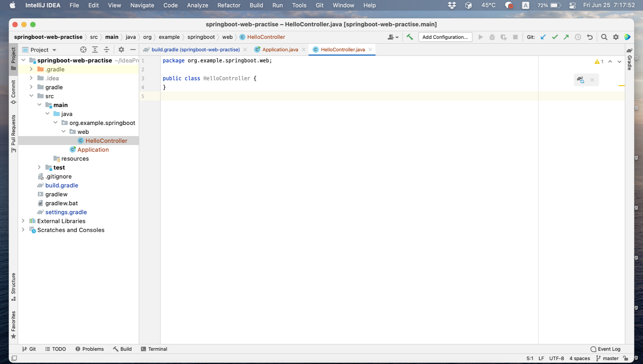
Task: Switch to the Application.java tab
Action: click(x=280, y=49)
